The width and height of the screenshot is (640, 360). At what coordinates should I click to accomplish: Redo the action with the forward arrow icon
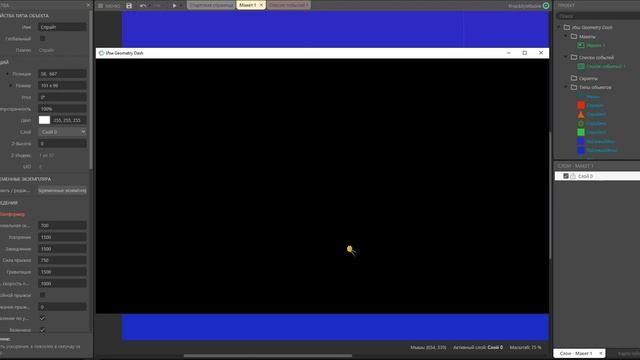click(158, 6)
